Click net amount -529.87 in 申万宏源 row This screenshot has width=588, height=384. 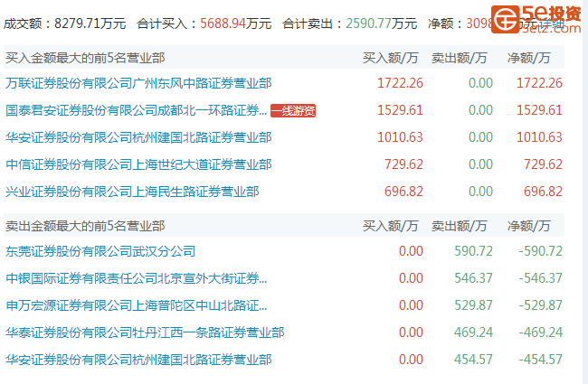coord(540,305)
